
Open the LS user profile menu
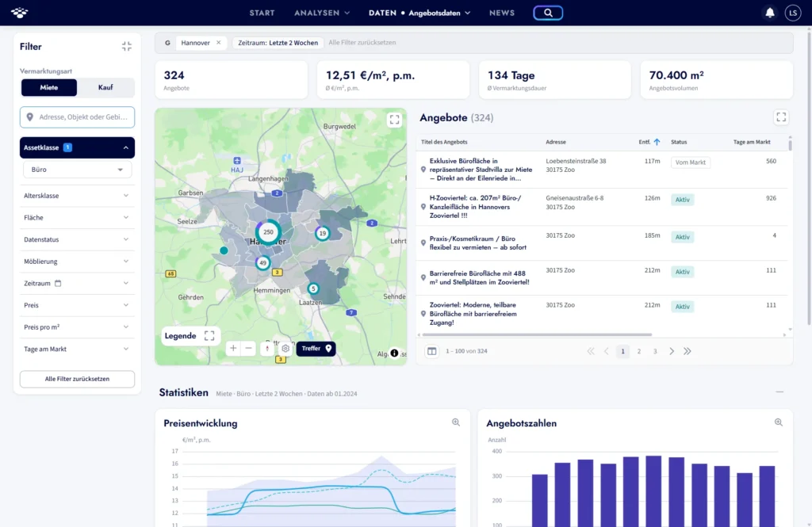[x=793, y=13]
